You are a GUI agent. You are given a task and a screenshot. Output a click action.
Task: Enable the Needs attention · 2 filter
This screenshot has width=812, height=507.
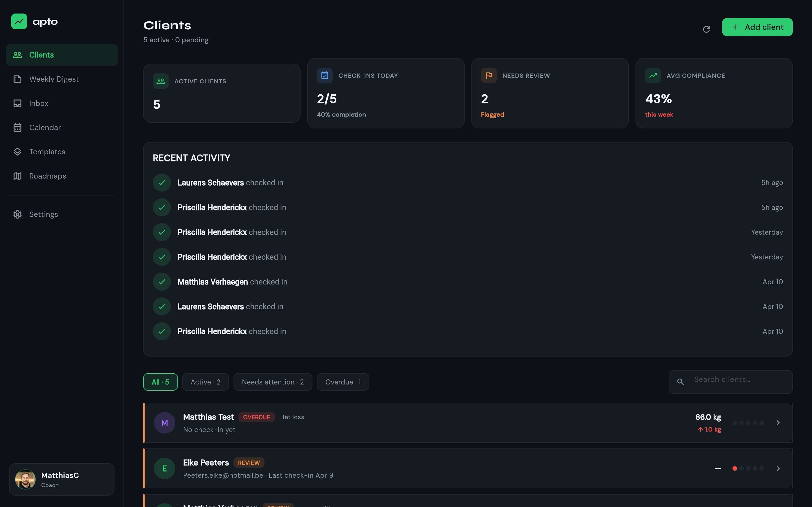point(272,382)
